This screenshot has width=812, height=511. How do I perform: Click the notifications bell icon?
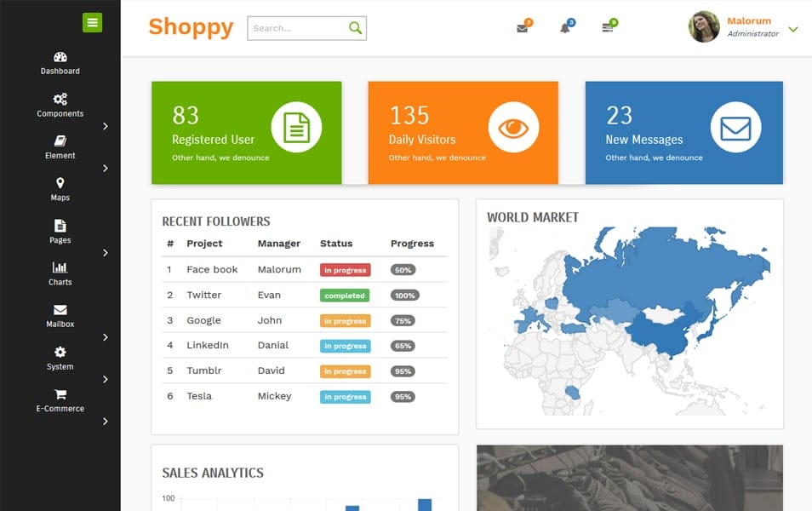pyautogui.click(x=564, y=27)
